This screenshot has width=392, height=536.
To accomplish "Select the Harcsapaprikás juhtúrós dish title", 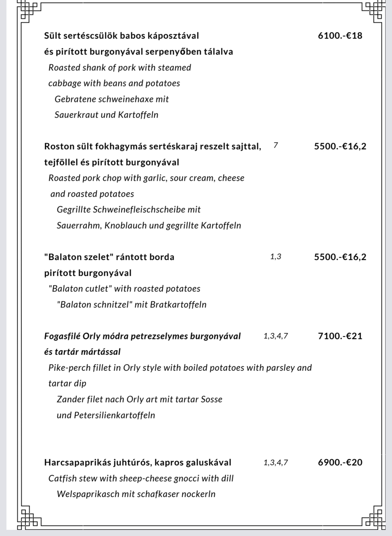I will 138,463.
